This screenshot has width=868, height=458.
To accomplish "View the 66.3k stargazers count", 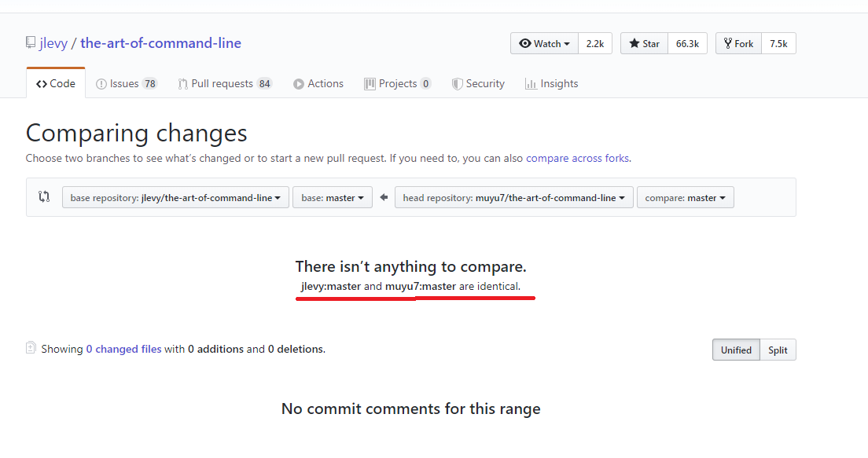I will coord(687,44).
